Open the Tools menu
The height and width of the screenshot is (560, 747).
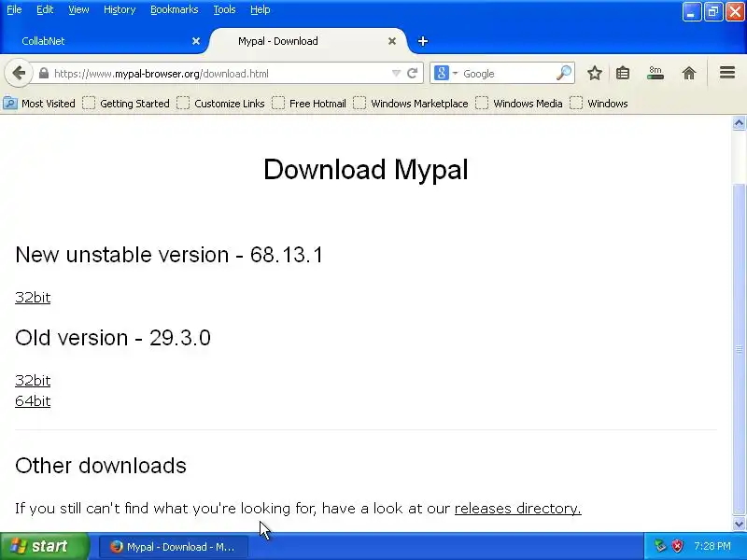coord(224,9)
